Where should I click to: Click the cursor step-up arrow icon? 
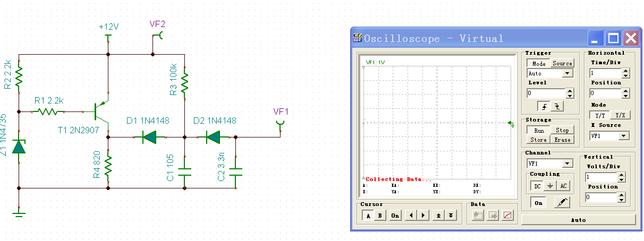click(439, 216)
